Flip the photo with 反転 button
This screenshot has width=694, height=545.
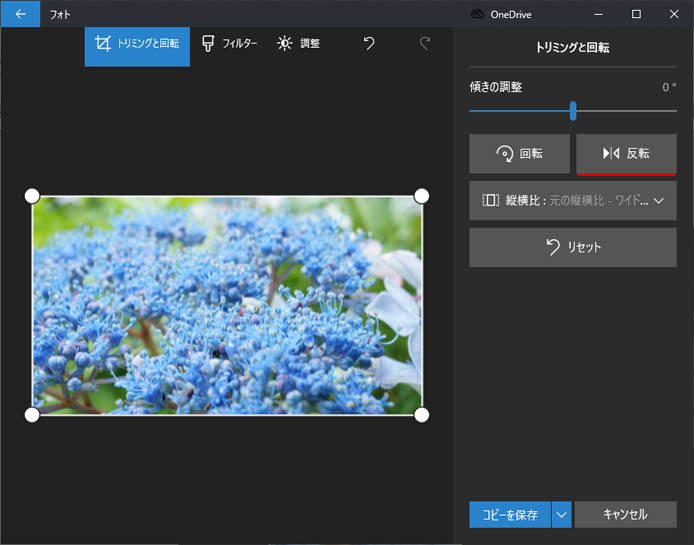[x=626, y=154]
